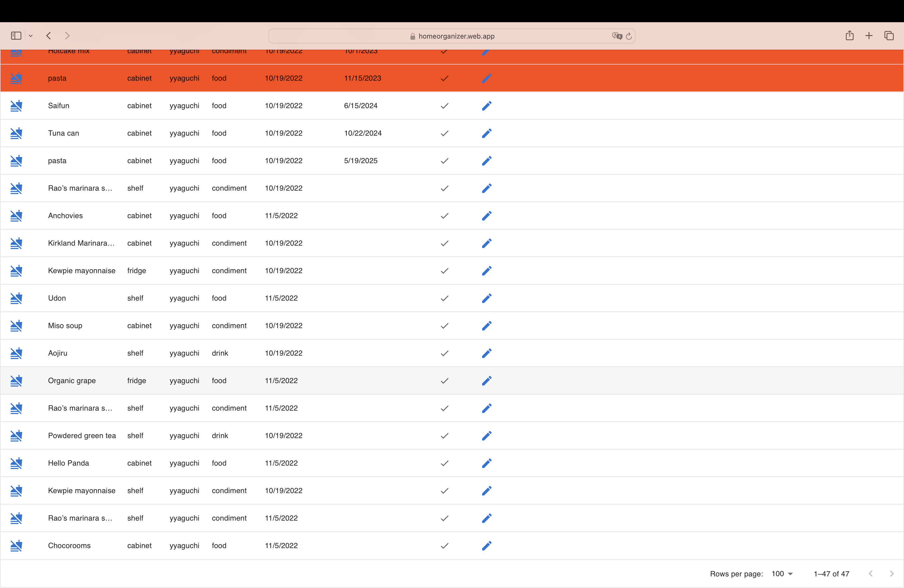
Task: Click the consume icon for Miso soup
Action: pyautogui.click(x=16, y=325)
